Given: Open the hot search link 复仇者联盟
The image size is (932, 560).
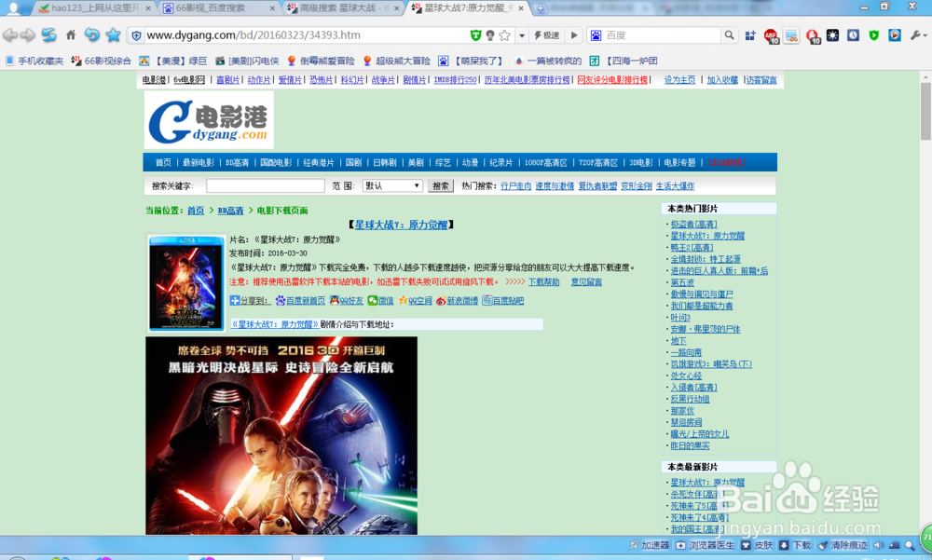Looking at the screenshot, I should tap(597, 186).
